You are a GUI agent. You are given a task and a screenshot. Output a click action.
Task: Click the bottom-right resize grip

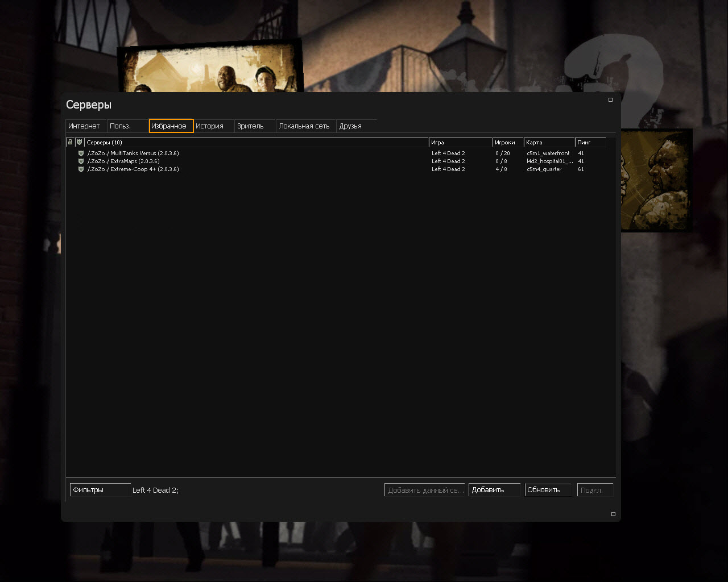point(613,514)
